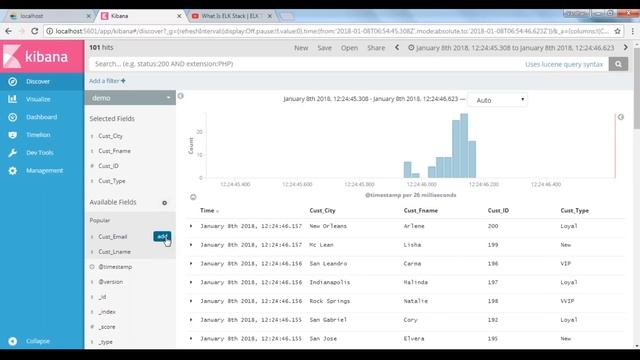Click the Cust_Fname column header
Screen dimensions: 640x360
point(421,211)
